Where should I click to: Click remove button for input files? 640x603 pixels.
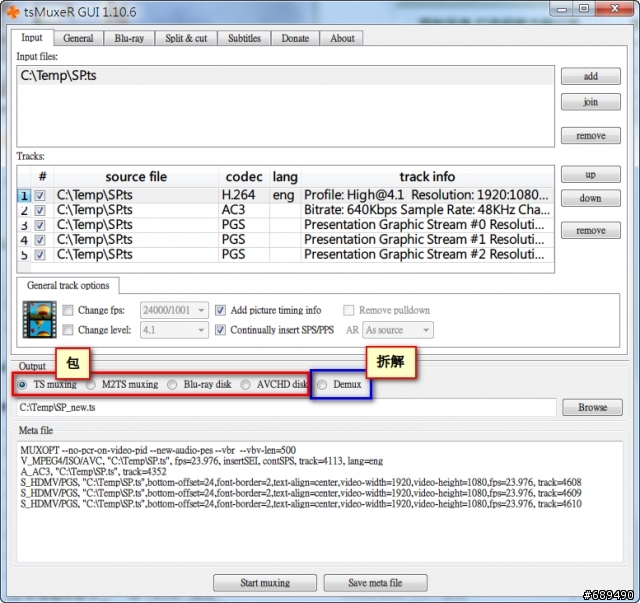coord(591,136)
